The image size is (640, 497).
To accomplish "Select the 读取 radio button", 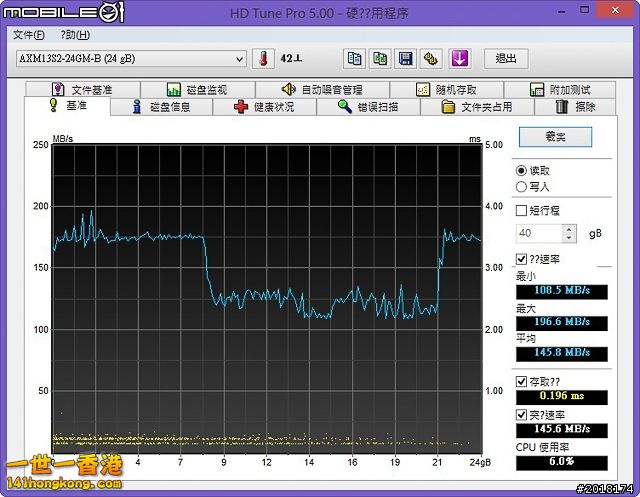I will pos(521,171).
